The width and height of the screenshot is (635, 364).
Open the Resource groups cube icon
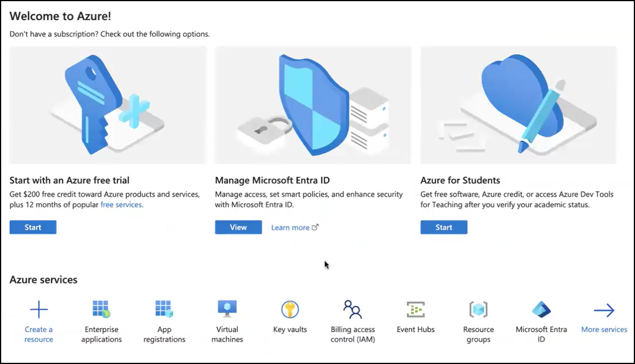[478, 310]
